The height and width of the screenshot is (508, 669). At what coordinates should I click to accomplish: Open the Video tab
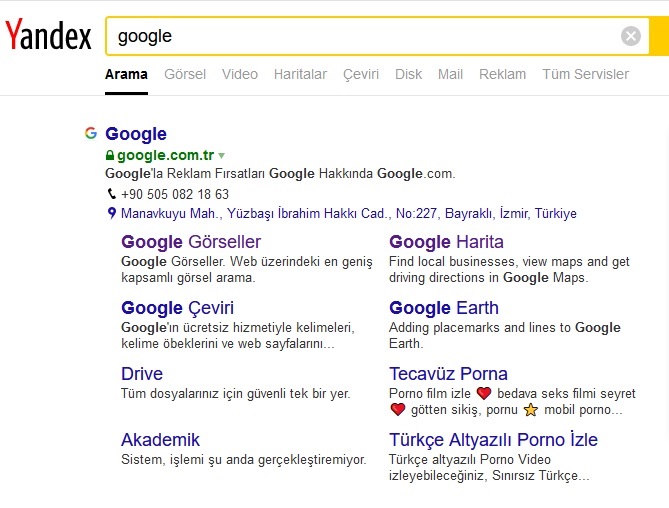tap(240, 74)
